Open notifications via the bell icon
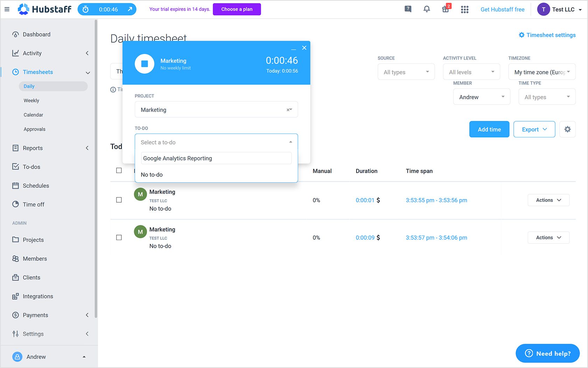588x368 pixels. [x=427, y=9]
